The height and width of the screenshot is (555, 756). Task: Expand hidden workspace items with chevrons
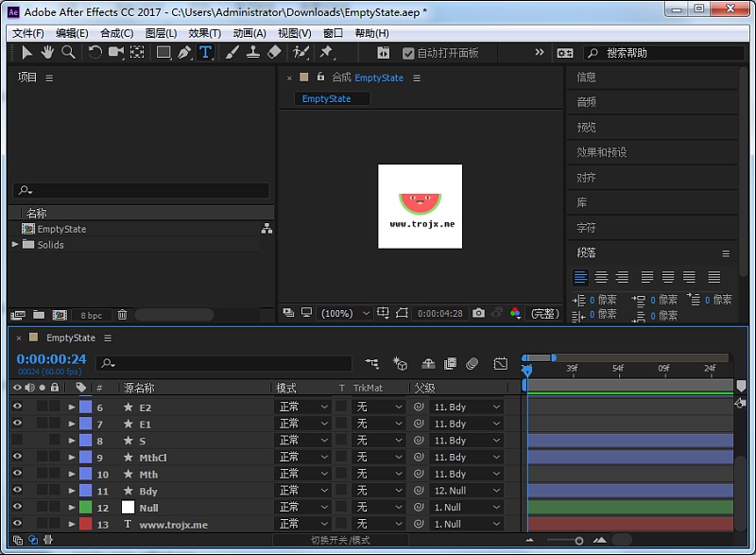coord(540,52)
